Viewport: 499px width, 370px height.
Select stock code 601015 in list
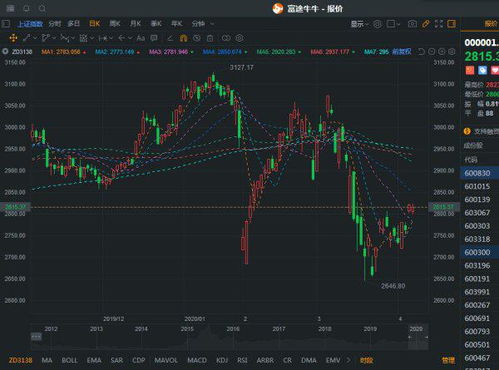click(x=477, y=186)
